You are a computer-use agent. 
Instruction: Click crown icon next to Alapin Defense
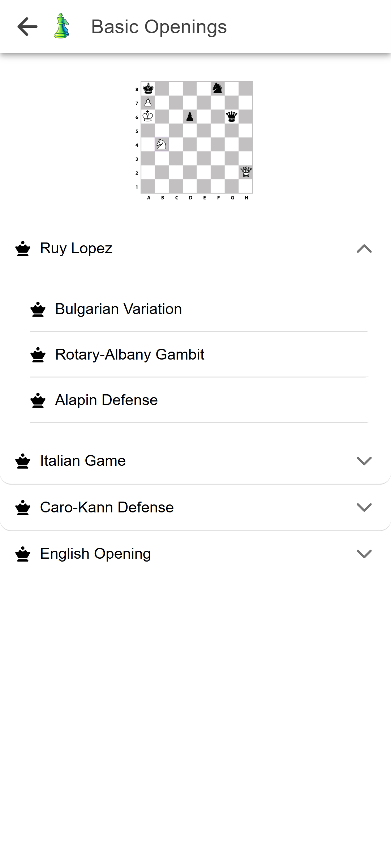tap(38, 400)
